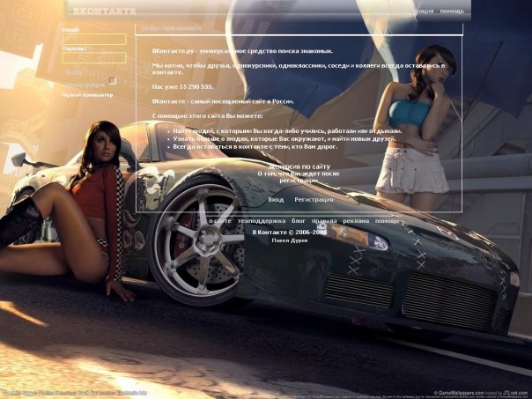Focus the Email input field

tap(94, 39)
